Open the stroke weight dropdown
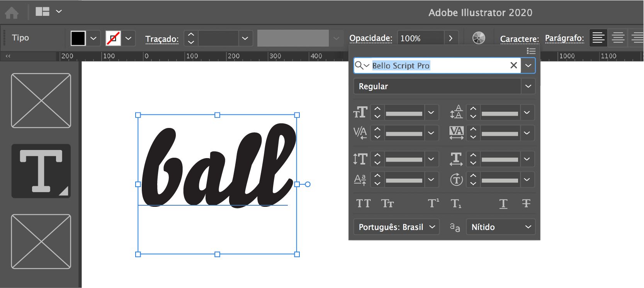 [x=245, y=38]
